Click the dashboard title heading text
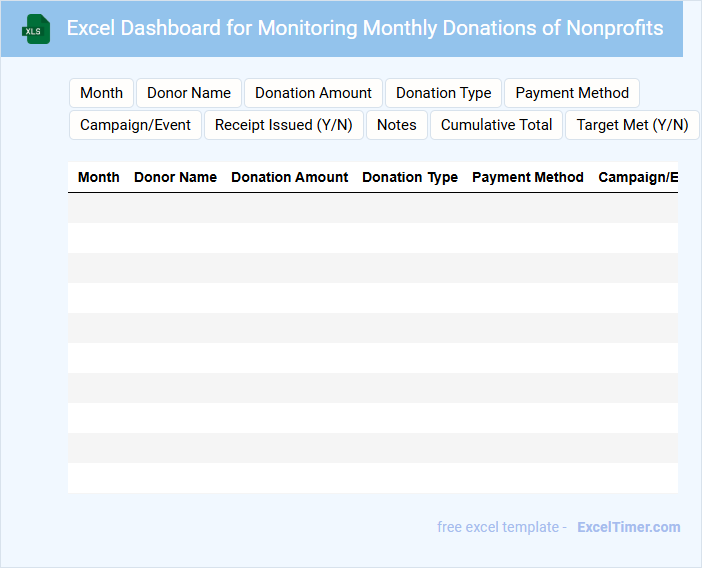The image size is (702, 568). 365,28
